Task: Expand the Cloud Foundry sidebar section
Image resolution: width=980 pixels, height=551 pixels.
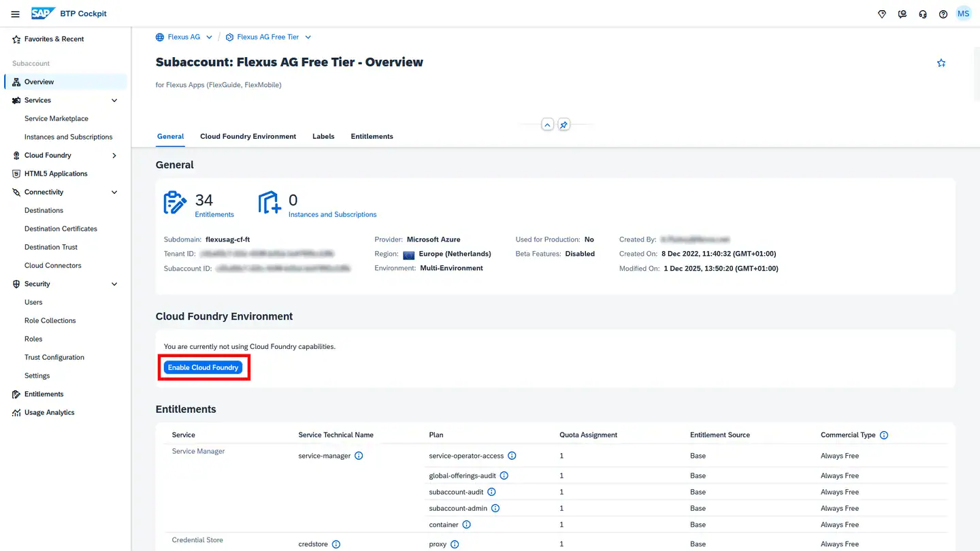Action: coord(114,155)
